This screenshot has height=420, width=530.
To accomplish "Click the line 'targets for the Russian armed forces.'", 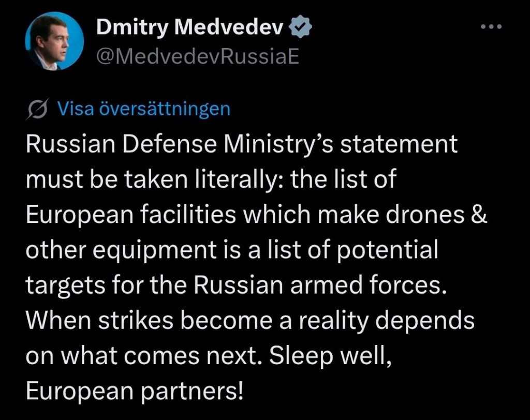I will pos(235,286).
